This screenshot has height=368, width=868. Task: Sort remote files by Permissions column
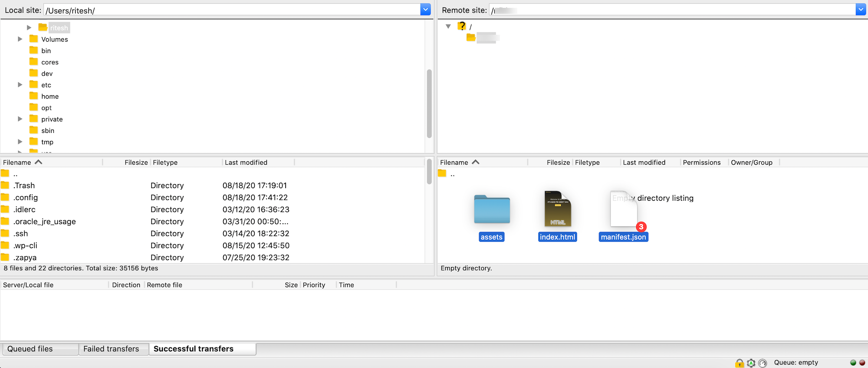coord(701,162)
